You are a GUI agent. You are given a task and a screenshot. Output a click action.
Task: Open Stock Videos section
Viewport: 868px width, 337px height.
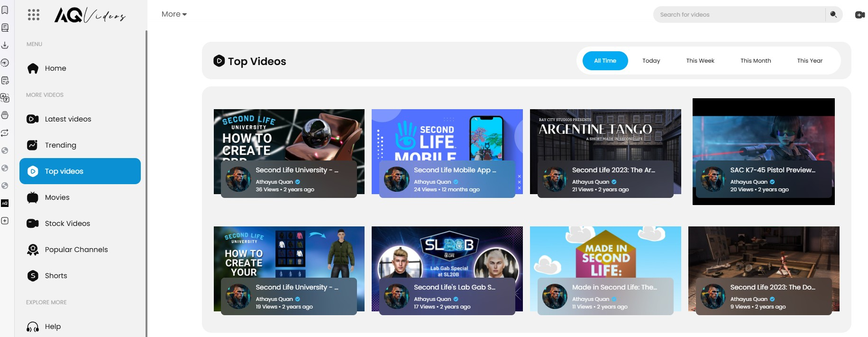67,224
